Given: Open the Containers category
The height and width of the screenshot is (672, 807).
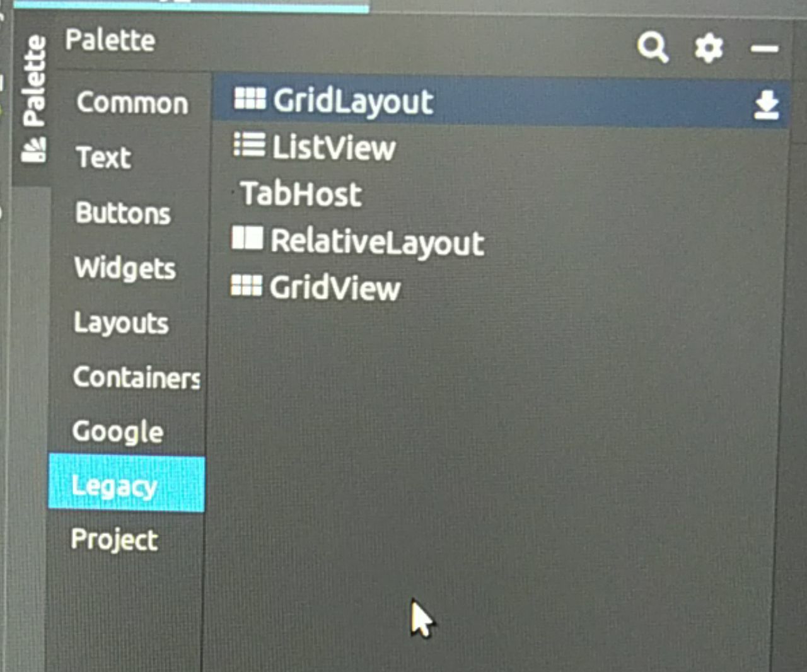Looking at the screenshot, I should [x=137, y=378].
